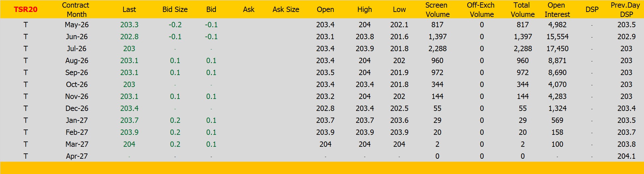Select the Jun-26 contract row label
Image resolution: width=644 pixels, height=174 pixels.
coord(77,37)
